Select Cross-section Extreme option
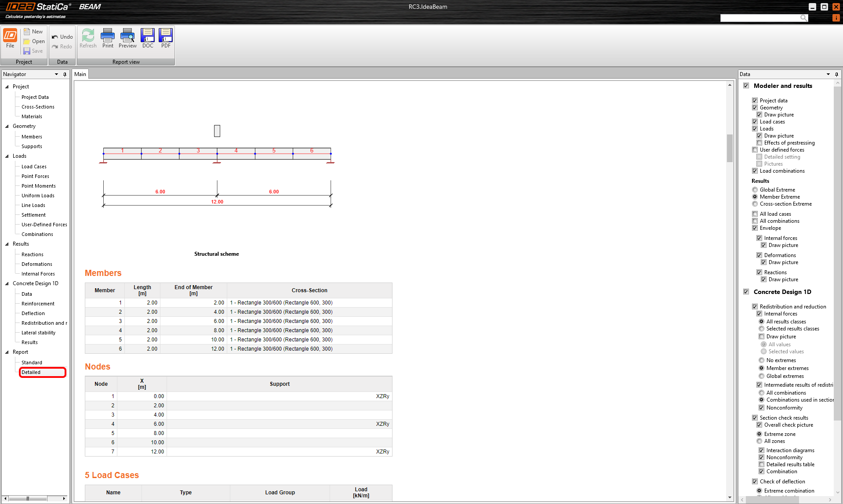Image resolution: width=843 pixels, height=504 pixels. coord(755,204)
